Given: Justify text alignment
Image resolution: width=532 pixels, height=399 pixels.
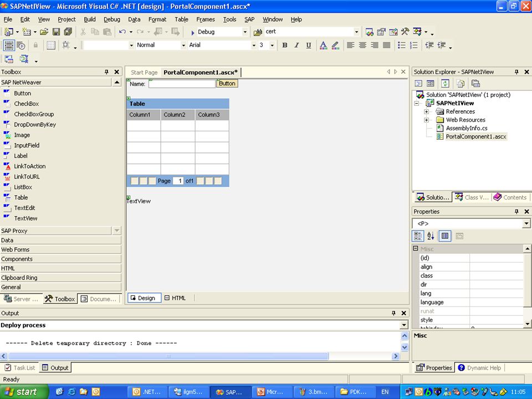Looking at the screenshot, I should coord(386,45).
